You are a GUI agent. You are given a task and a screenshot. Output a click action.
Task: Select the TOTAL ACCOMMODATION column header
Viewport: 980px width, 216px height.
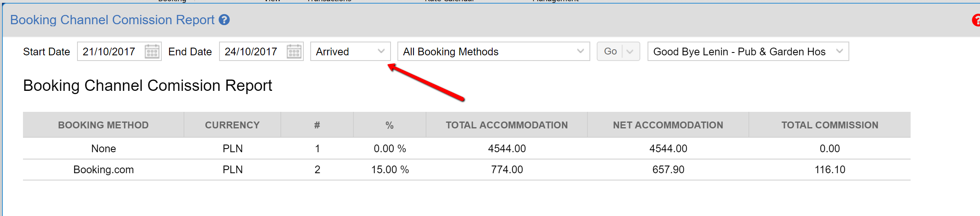506,125
